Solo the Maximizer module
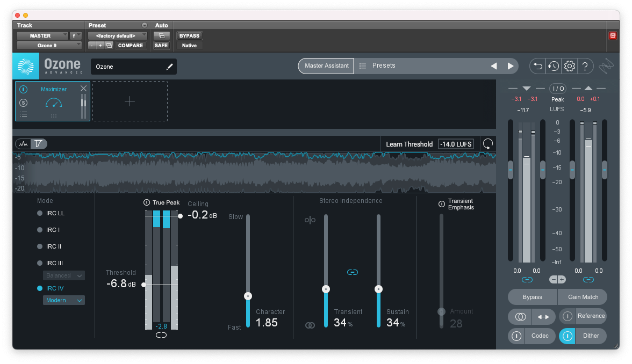632x364 pixels. click(24, 103)
